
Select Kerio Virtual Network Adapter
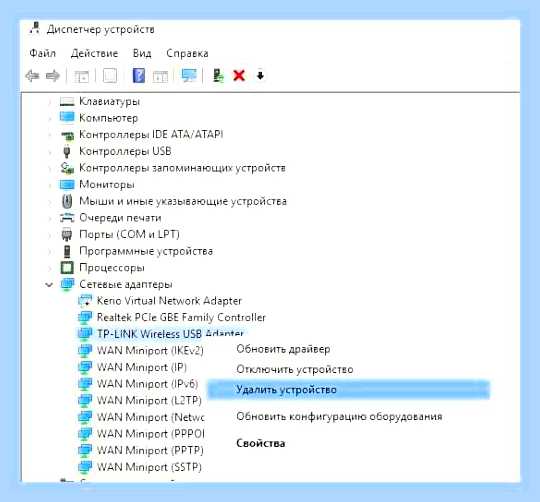[x=169, y=301]
